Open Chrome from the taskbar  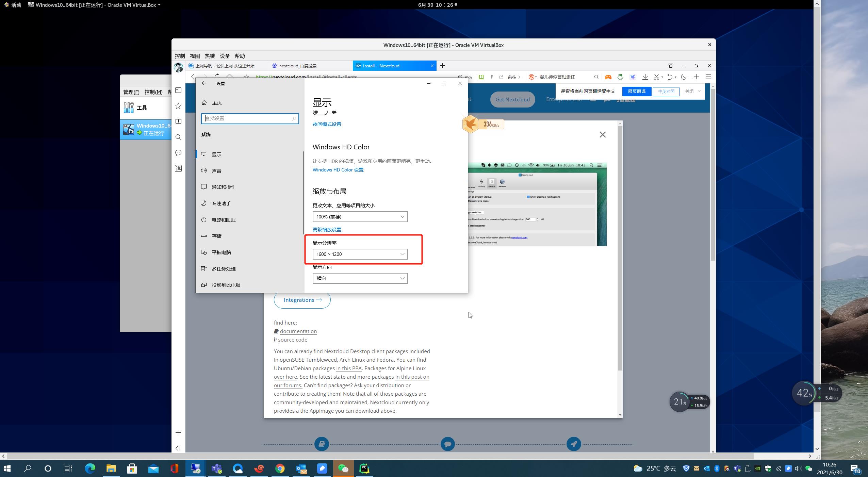[x=280, y=468]
